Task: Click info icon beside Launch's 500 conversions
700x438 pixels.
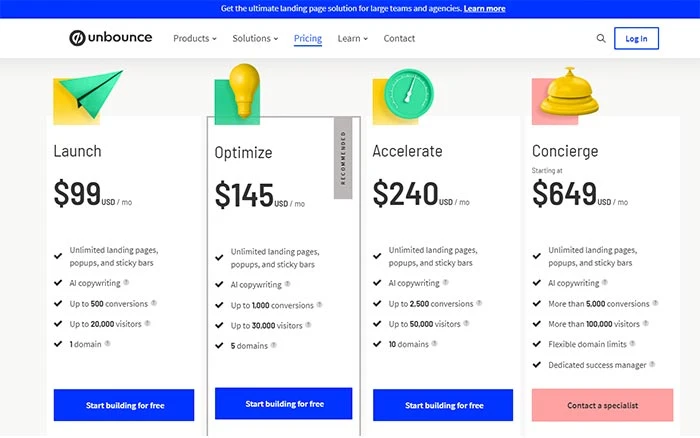Action: (x=153, y=303)
